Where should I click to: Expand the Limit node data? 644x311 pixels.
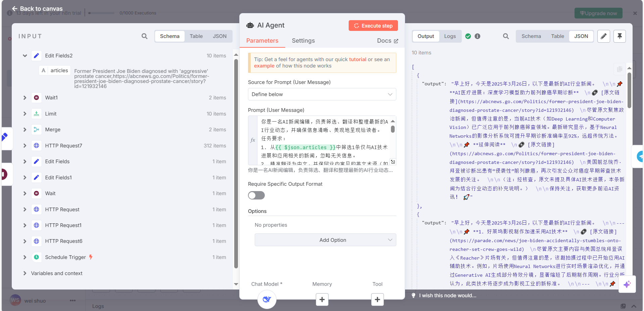click(25, 114)
